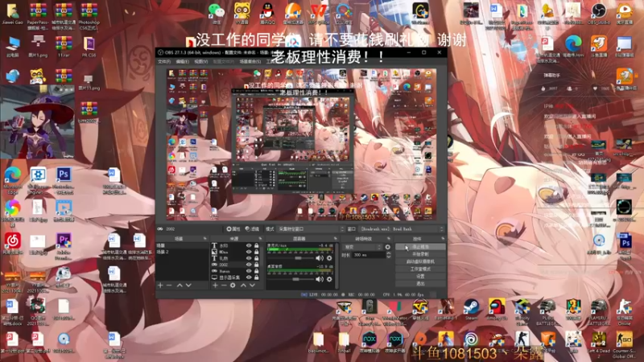
Task: Click 停止推流 button in Controls
Action: tap(420, 247)
